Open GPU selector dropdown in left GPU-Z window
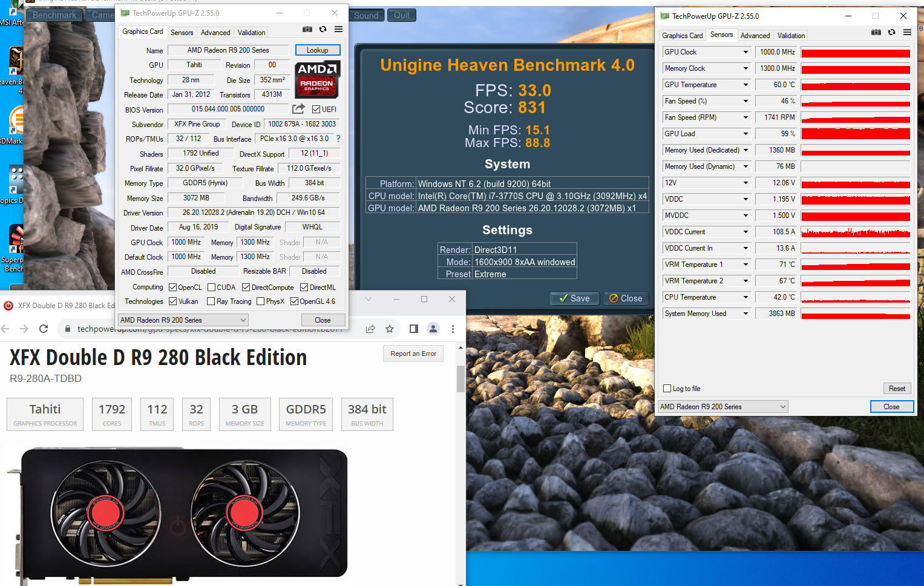This screenshot has width=924, height=586. click(183, 320)
